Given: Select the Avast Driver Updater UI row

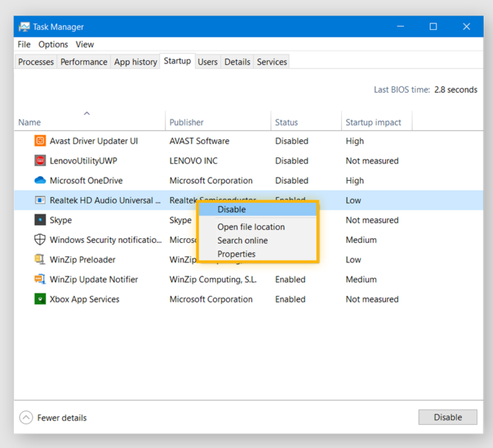Looking at the screenshot, I should pos(249,141).
